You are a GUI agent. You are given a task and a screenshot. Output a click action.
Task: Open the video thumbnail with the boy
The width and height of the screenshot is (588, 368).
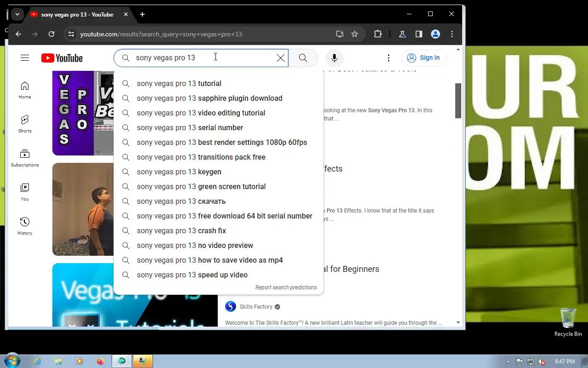click(83, 209)
